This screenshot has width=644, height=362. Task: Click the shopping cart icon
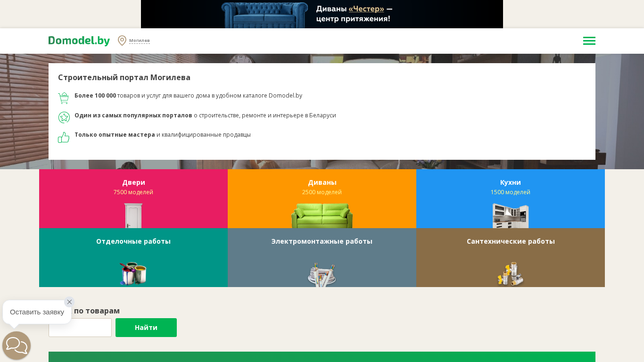(64, 98)
